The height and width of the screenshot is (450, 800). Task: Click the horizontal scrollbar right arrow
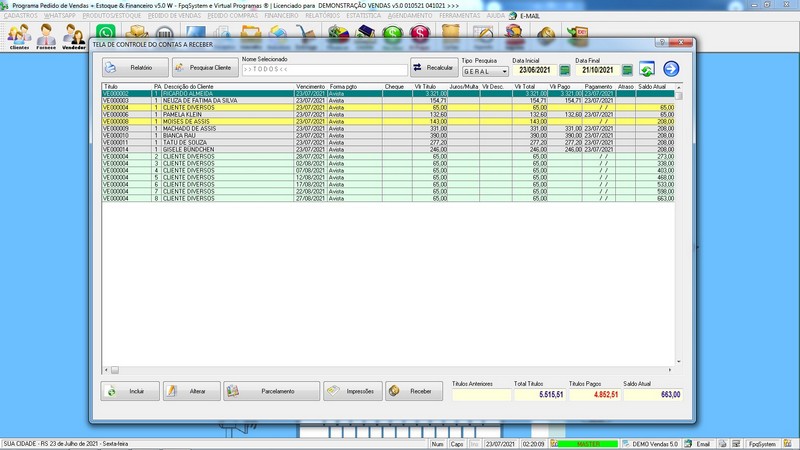[670, 370]
